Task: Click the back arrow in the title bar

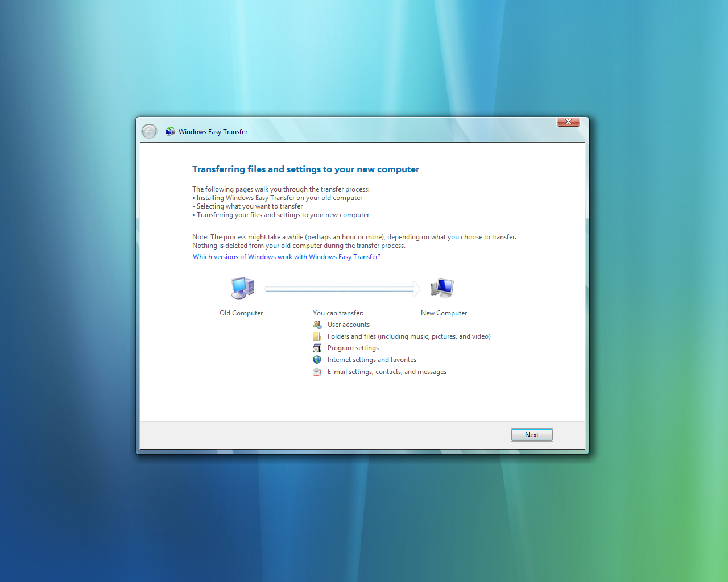Action: (x=149, y=131)
